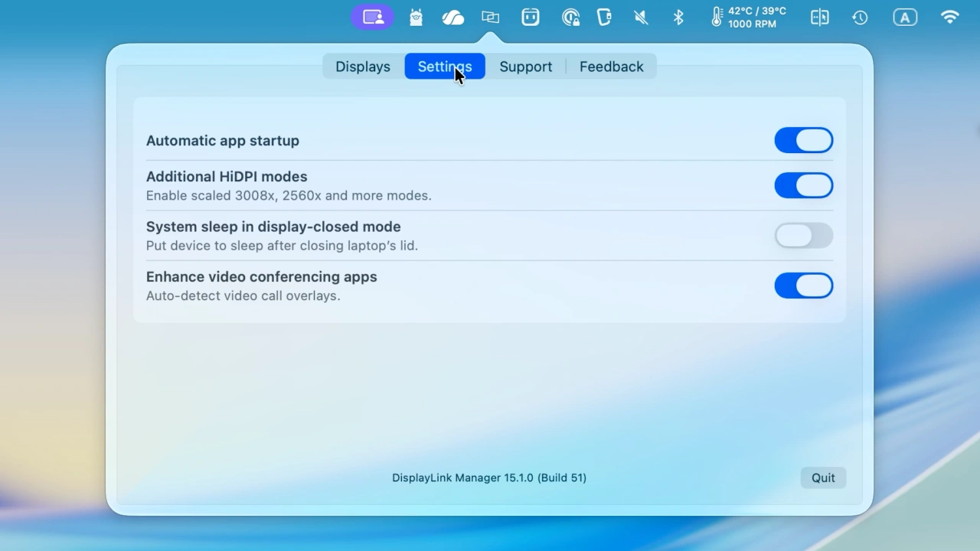Click the dual-display menu bar icon
Screen dimensions: 980x551
pyautogui.click(x=490, y=17)
